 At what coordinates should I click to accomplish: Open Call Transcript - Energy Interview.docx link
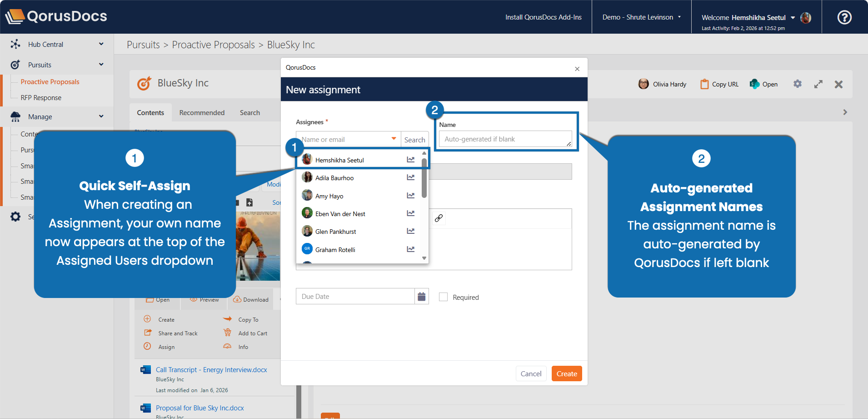pyautogui.click(x=211, y=370)
